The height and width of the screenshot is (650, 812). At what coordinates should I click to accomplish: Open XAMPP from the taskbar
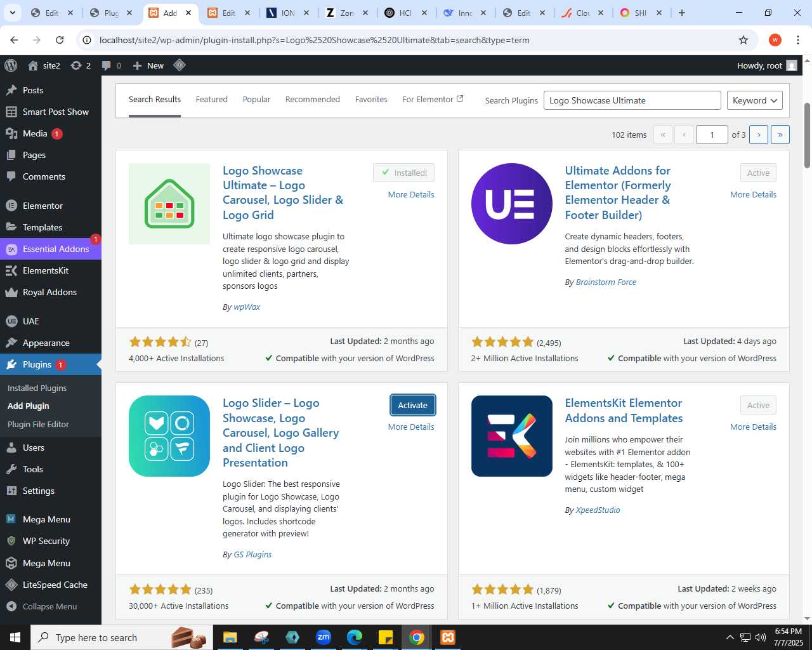(448, 637)
